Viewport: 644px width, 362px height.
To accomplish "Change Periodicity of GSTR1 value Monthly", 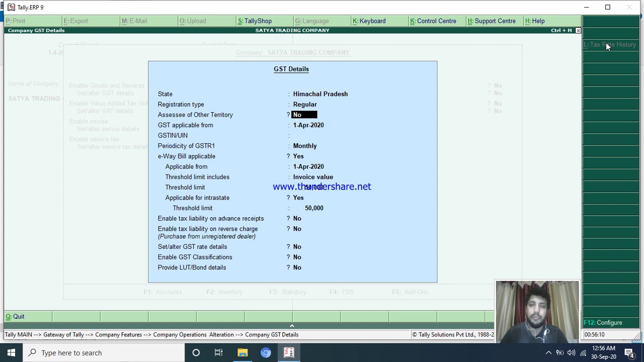I will click(305, 146).
